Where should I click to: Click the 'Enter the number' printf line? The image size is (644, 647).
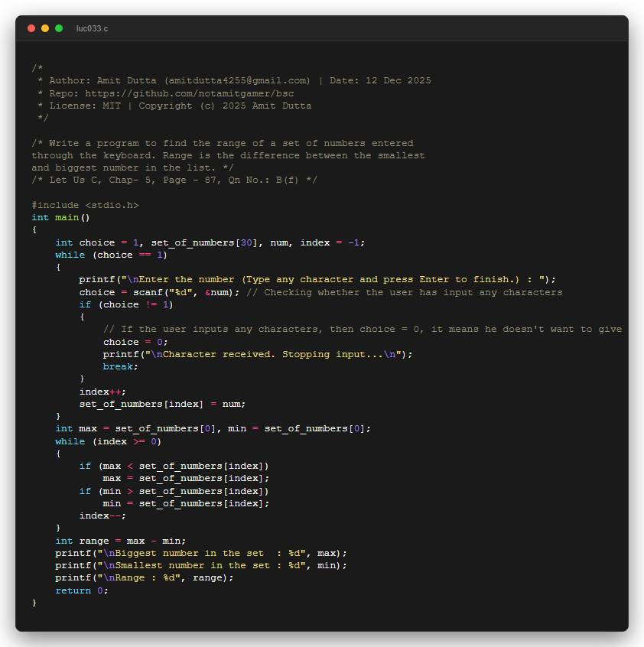tap(317, 280)
